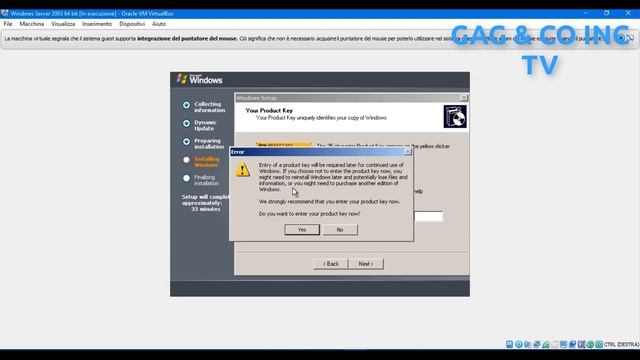
Task: Click the yellow warning icon in Error dialog
Action: point(243,169)
